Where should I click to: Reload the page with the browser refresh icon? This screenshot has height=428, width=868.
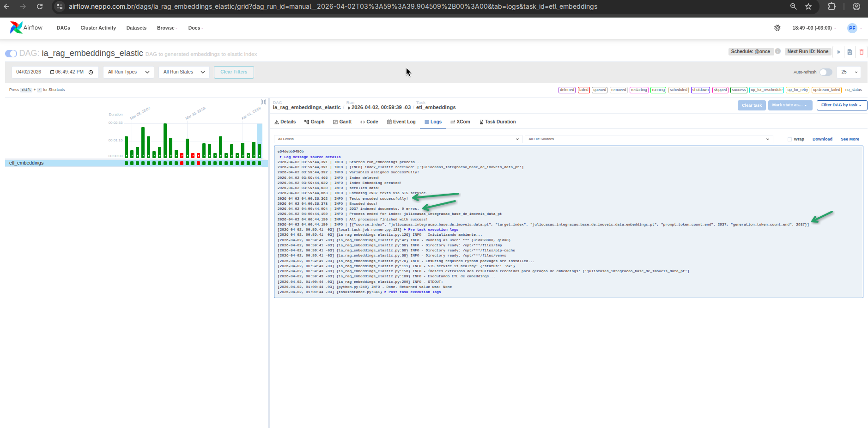40,6
